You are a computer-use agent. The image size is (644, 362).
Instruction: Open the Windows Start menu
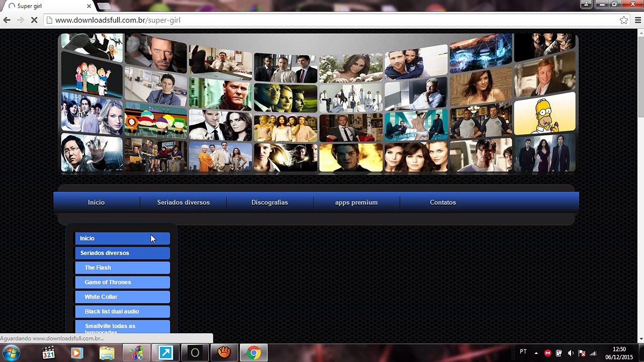point(11,353)
